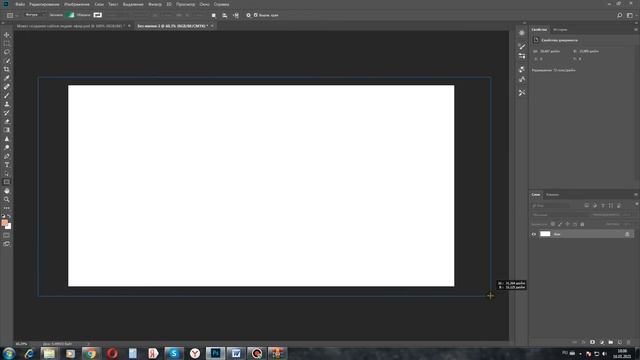Open the Окно menu
The height and width of the screenshot is (360, 640).
coord(204,4)
